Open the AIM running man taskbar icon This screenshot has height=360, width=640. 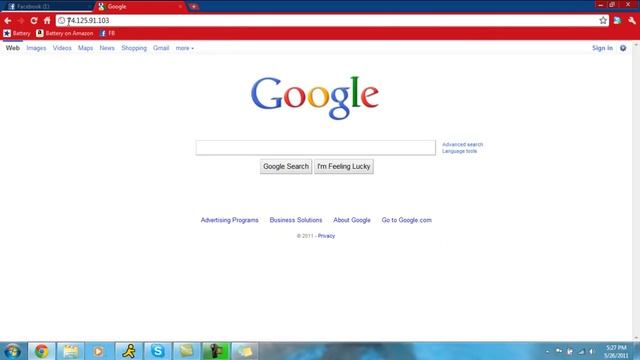pos(129,351)
